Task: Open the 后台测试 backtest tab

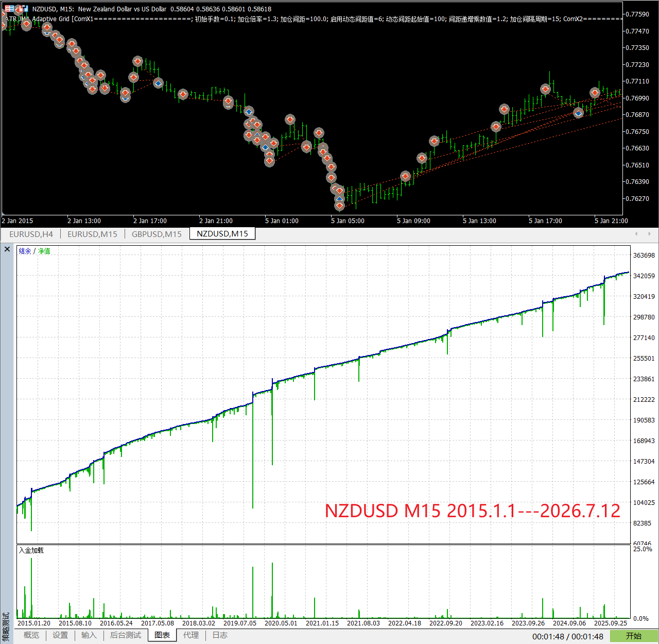Action: click(x=126, y=635)
